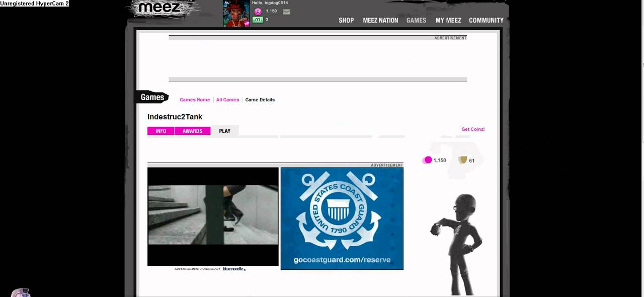The image size is (644, 297).
Task: Click the Get Coinz! link
Action: [x=473, y=129]
